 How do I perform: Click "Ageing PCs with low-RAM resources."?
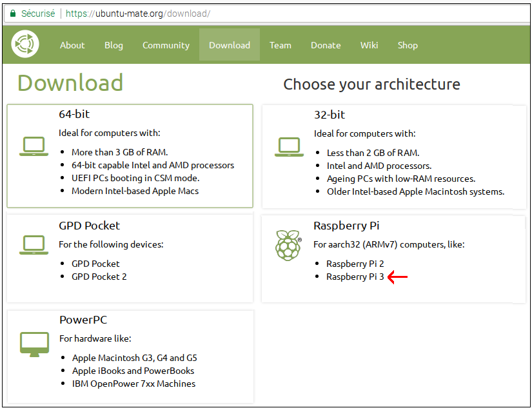pos(401,179)
